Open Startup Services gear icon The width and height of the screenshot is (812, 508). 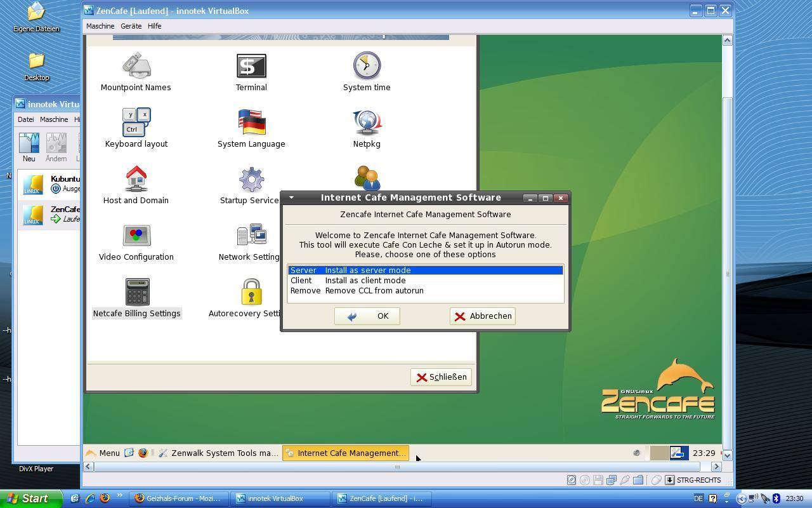pos(251,180)
